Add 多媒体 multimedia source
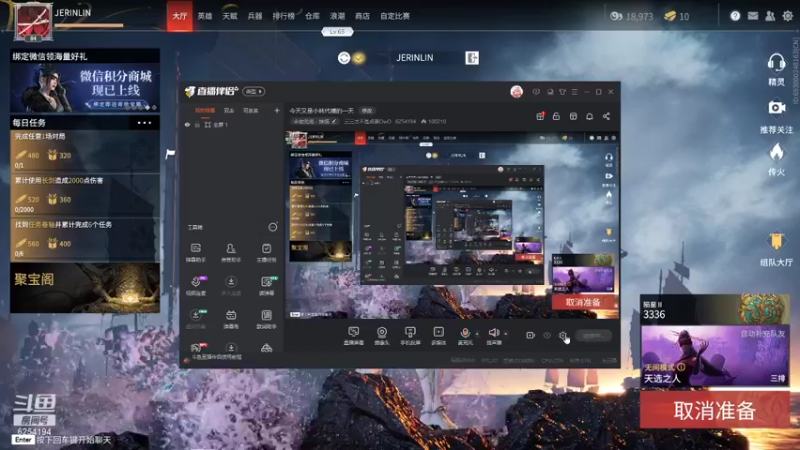The height and width of the screenshot is (450, 800). 438,336
